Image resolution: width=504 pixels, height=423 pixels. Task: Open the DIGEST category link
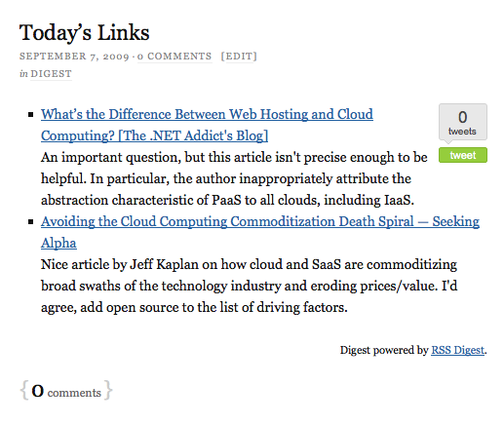click(x=51, y=74)
